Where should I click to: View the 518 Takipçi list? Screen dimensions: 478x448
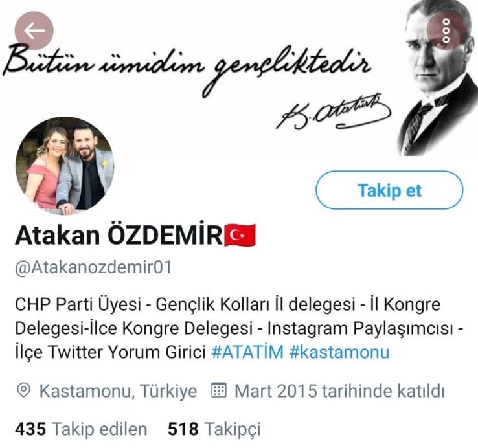214,429
